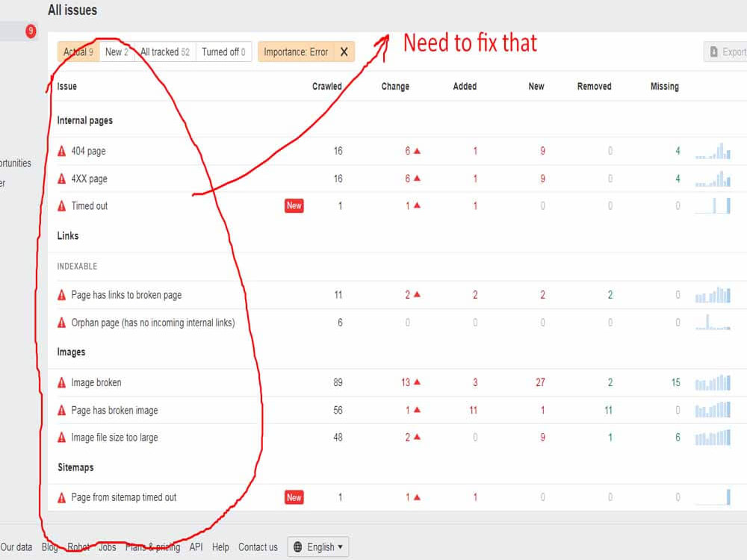
Task: Open sparkline for links to broken page
Action: pos(713,295)
